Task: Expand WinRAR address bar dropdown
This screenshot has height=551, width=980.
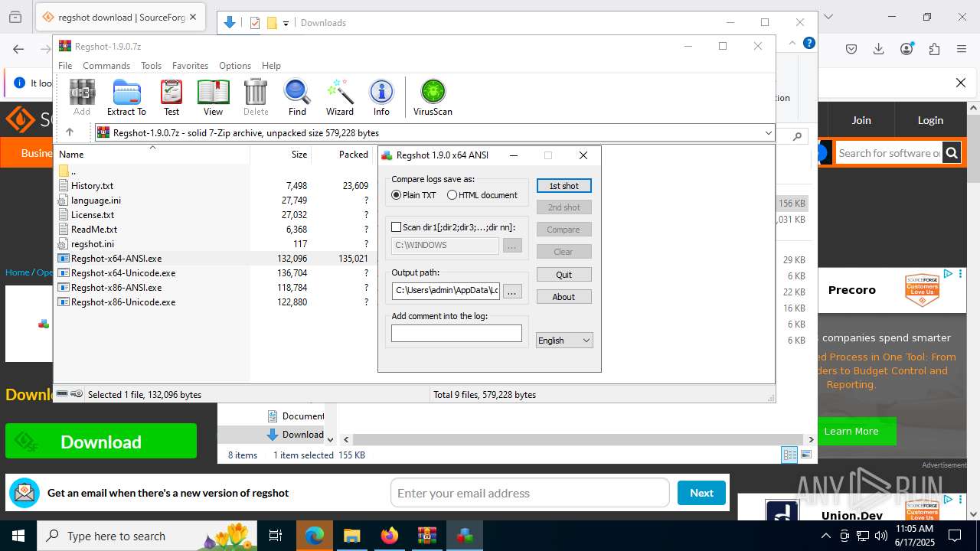Action: 768,132
